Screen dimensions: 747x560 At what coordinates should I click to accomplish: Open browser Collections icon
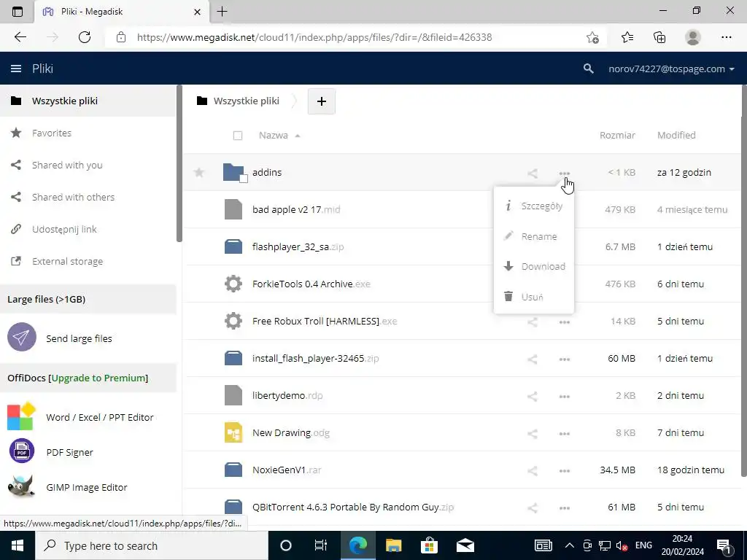(659, 37)
